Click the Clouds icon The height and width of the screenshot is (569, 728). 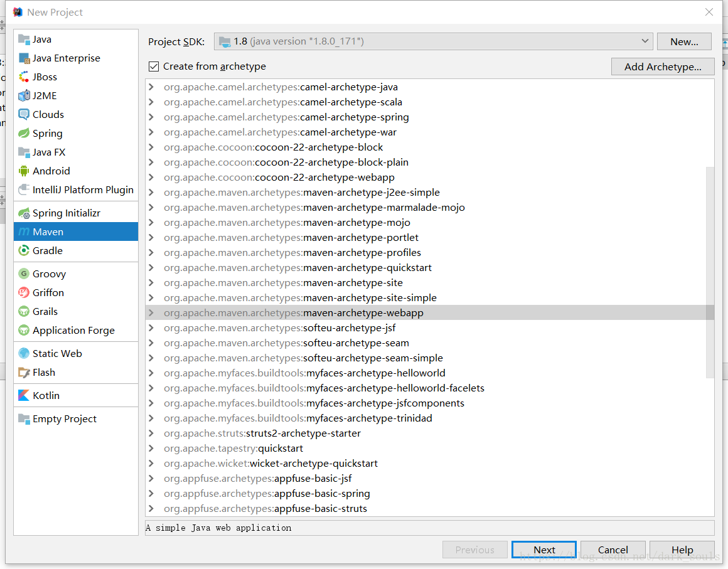24,115
